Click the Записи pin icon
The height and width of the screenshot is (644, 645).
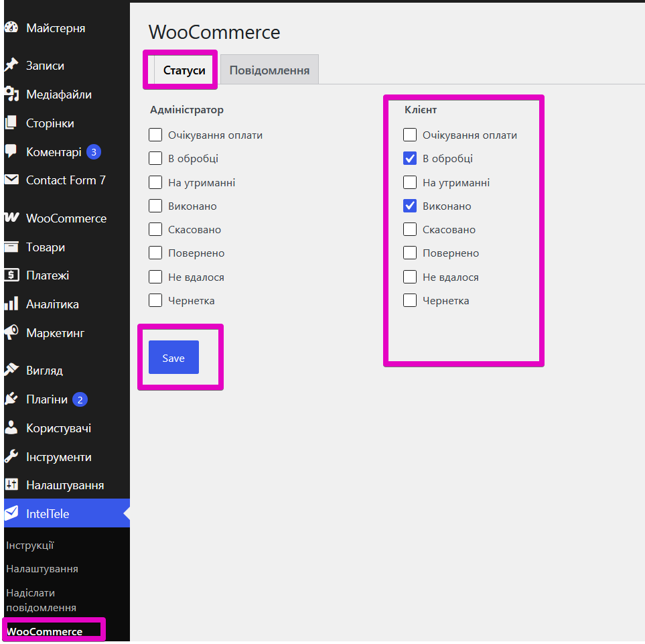11,65
